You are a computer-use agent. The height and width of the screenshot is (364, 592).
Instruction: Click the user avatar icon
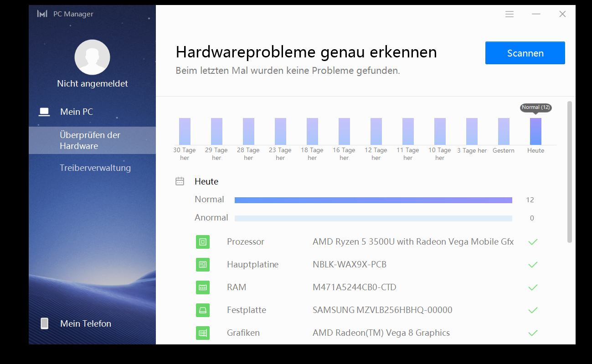pos(92,57)
